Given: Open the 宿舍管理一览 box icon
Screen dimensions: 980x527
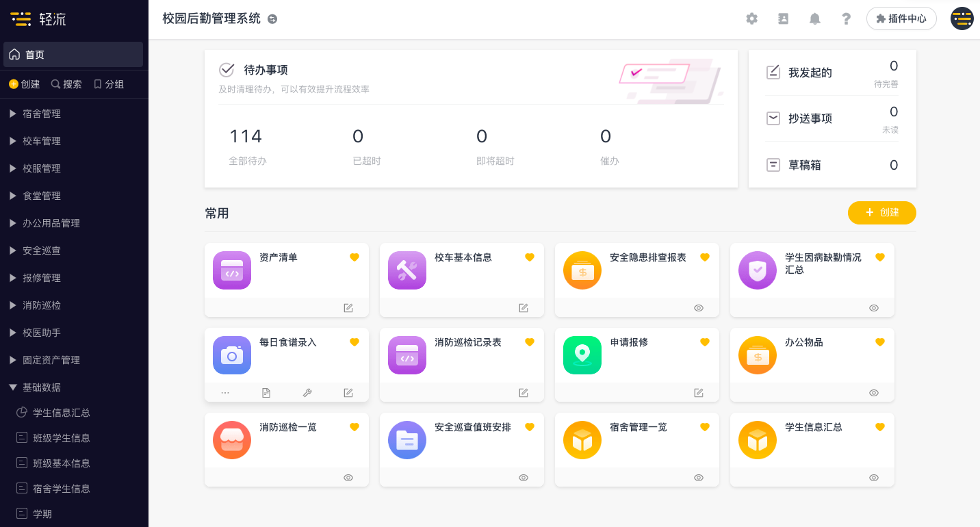Looking at the screenshot, I should coord(582,440).
